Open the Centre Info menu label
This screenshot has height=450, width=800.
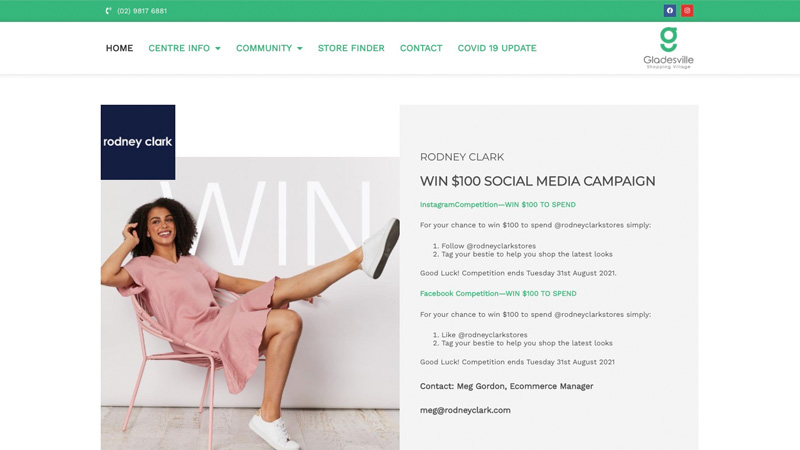(x=179, y=48)
